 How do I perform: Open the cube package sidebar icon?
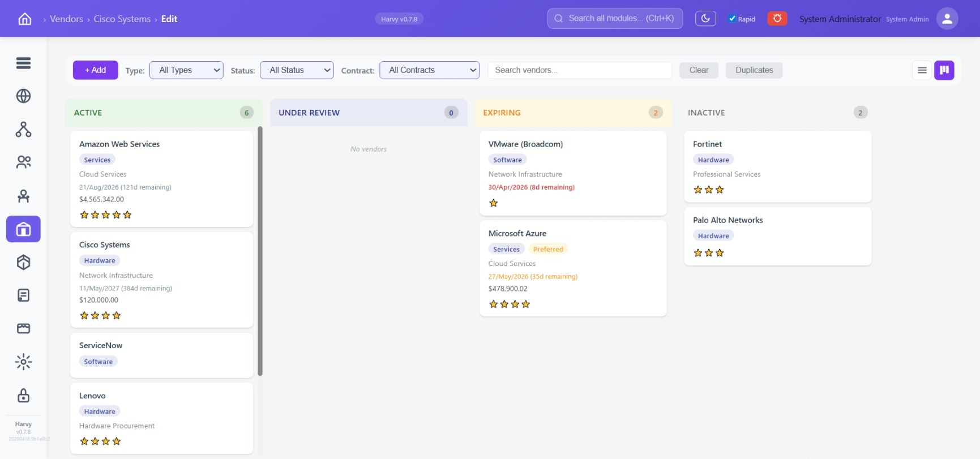[x=23, y=262]
